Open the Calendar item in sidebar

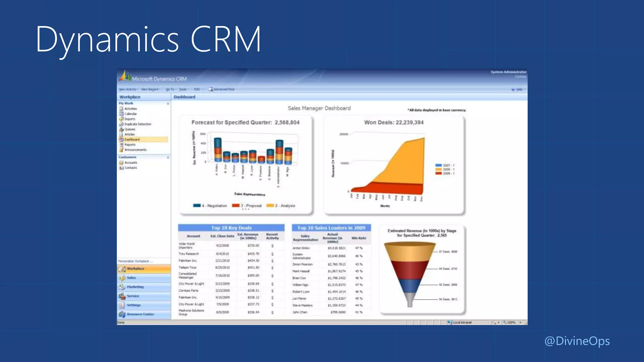[130, 114]
